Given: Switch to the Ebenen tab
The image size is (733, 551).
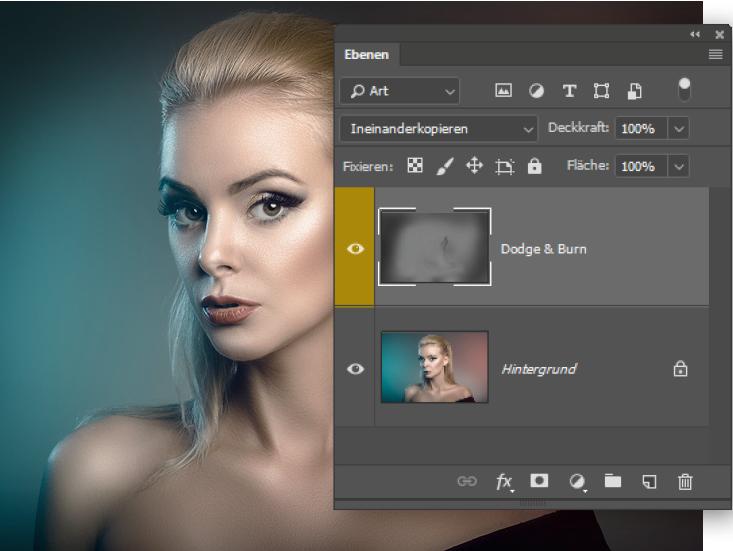Looking at the screenshot, I should tap(366, 55).
